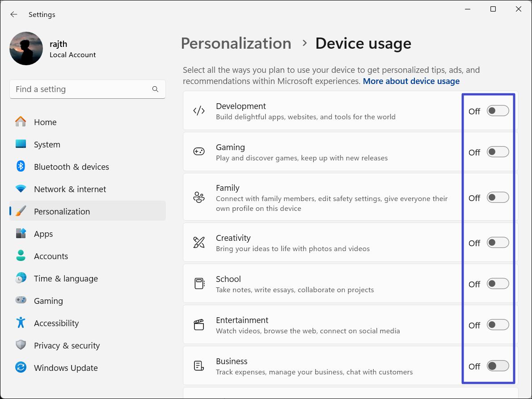
Task: Click the Network & internet Wi-Fi icon
Action: (x=21, y=189)
